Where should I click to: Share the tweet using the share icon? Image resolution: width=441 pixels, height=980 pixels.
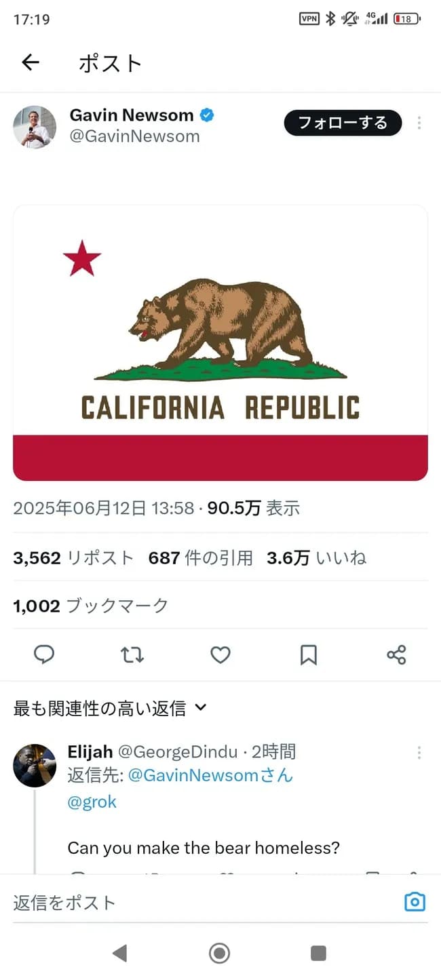pyautogui.click(x=396, y=654)
